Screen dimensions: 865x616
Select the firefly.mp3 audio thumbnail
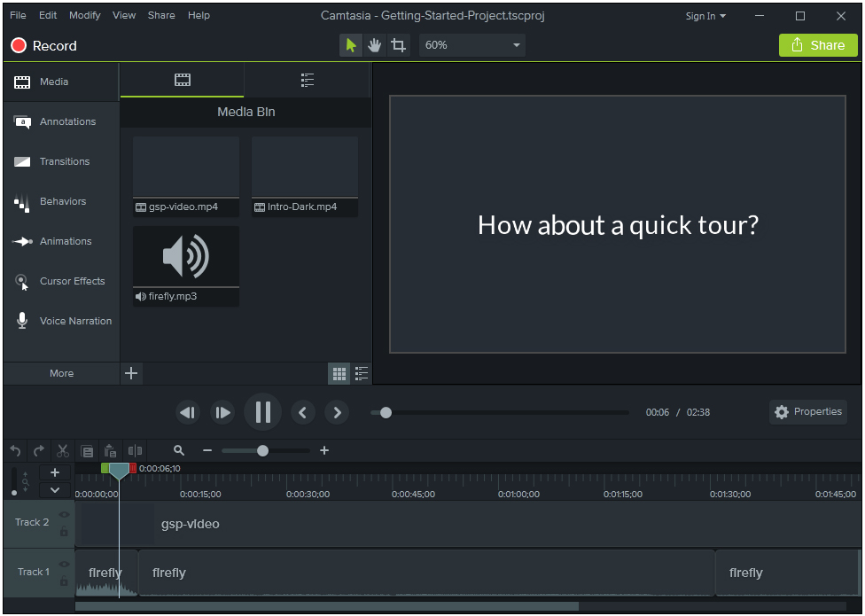pos(186,266)
